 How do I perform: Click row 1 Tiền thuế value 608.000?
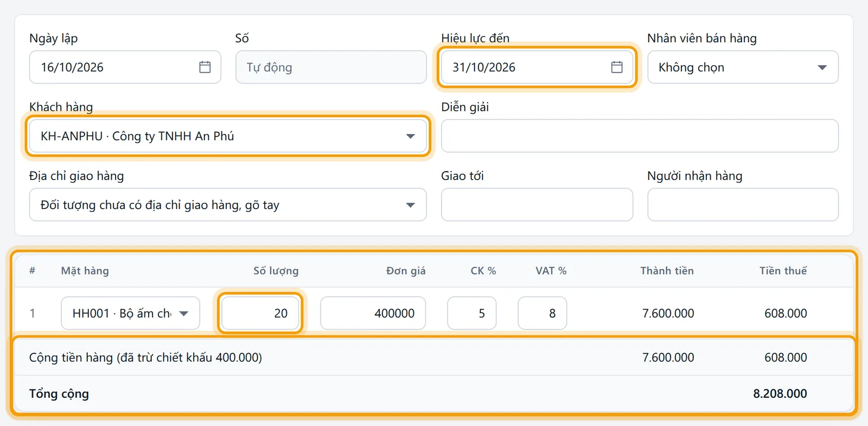pyautogui.click(x=786, y=314)
